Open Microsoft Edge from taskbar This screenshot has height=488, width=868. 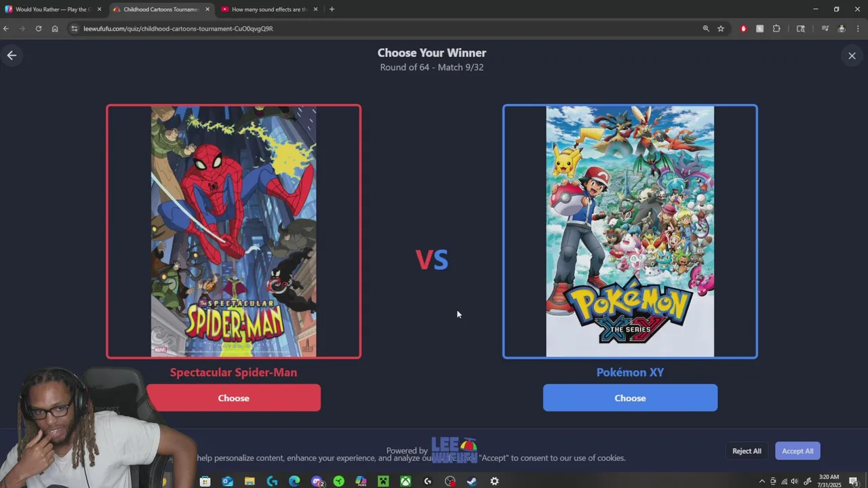point(294,481)
